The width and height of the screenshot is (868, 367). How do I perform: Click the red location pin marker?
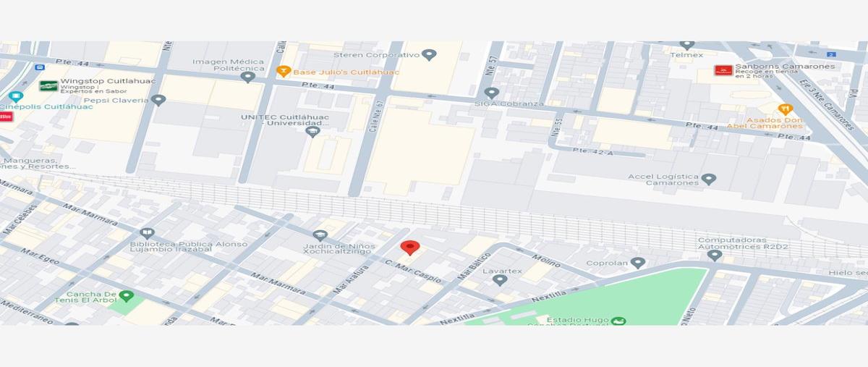click(410, 248)
